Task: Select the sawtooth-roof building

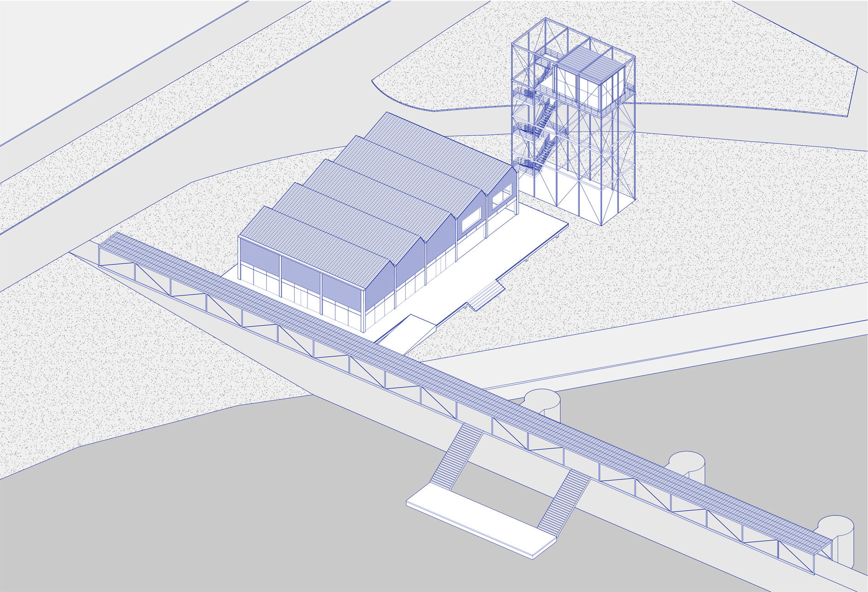Action: (377, 222)
